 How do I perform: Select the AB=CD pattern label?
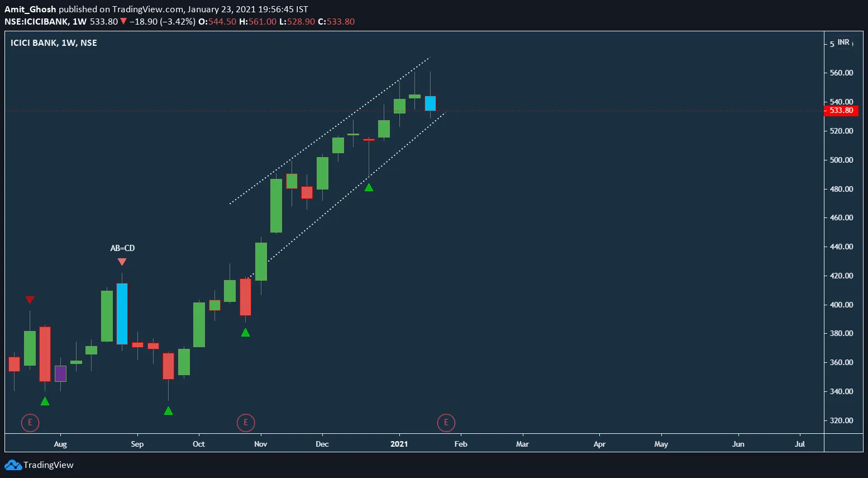coord(122,248)
